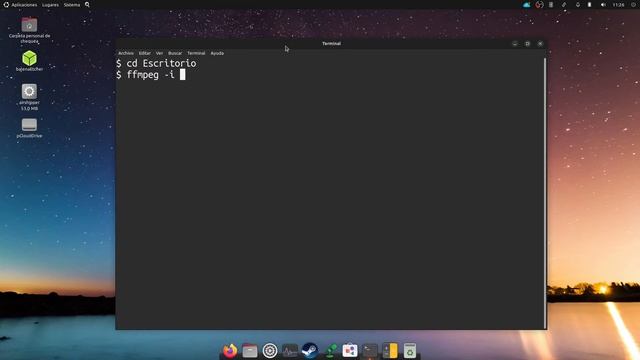Viewport: 640px width, 360px height.
Task: Open the Terminal menu in menu bar
Action: tap(196, 53)
